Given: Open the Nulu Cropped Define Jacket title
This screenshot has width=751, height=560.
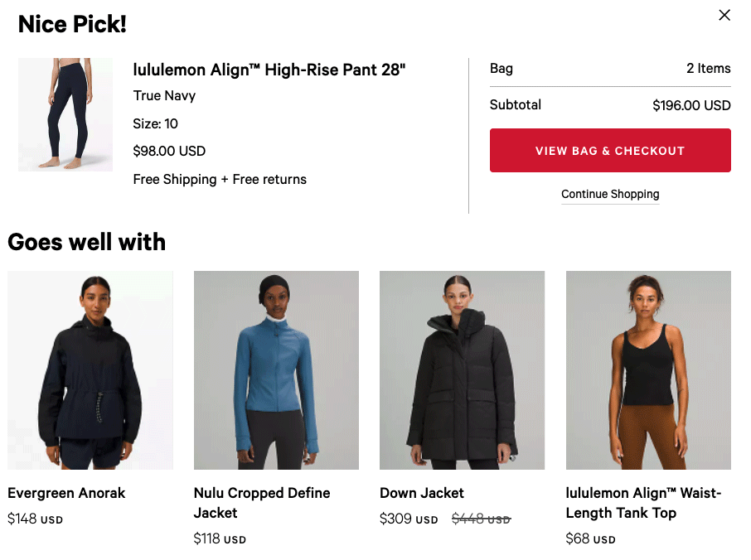Looking at the screenshot, I should tap(261, 503).
